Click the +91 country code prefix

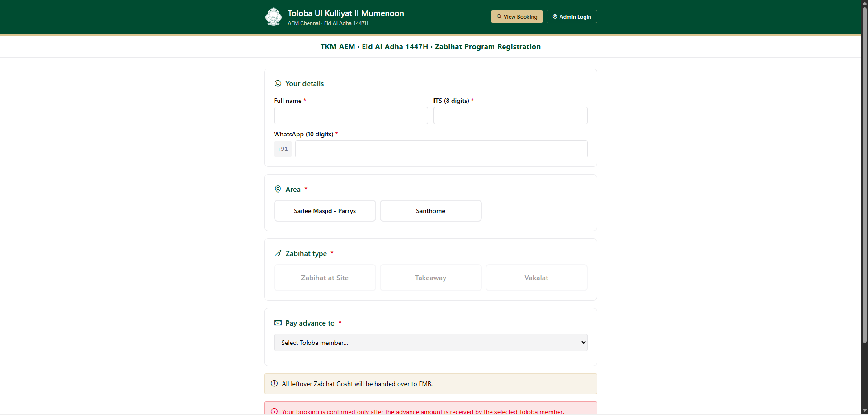click(282, 149)
